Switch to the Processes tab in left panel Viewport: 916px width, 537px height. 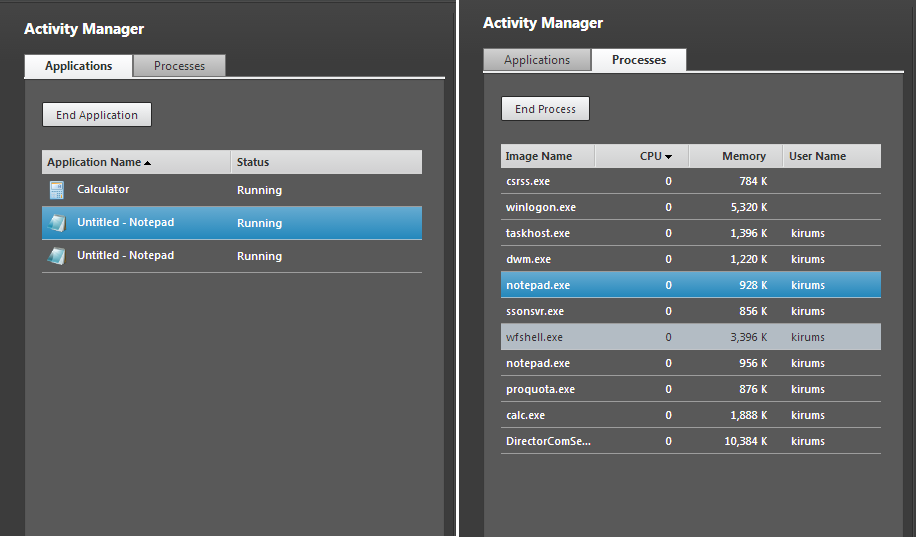tap(179, 66)
